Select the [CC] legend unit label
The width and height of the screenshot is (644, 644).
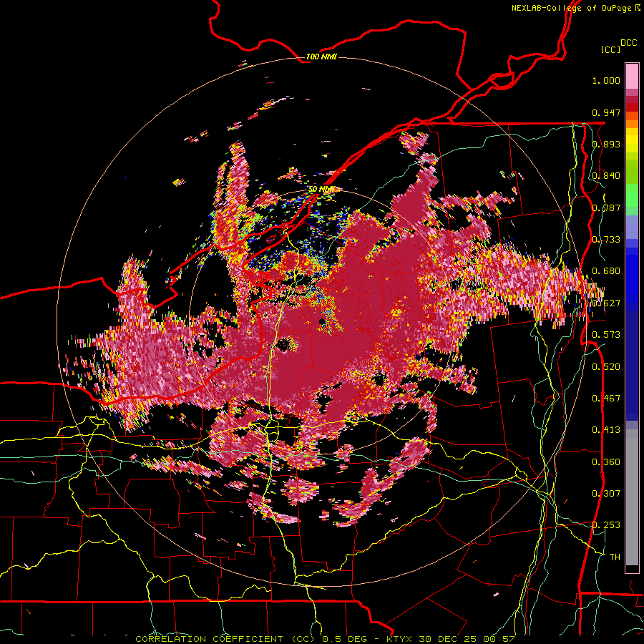point(610,49)
